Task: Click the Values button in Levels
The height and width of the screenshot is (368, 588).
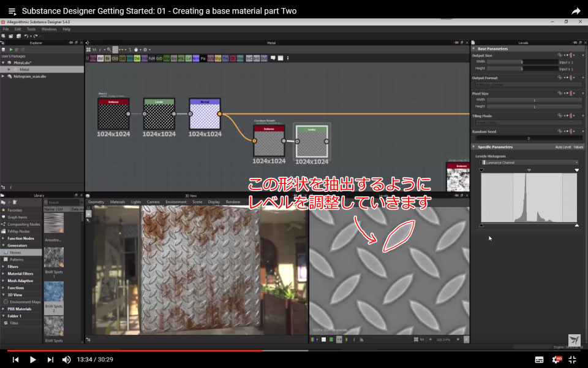Action: 578,147
